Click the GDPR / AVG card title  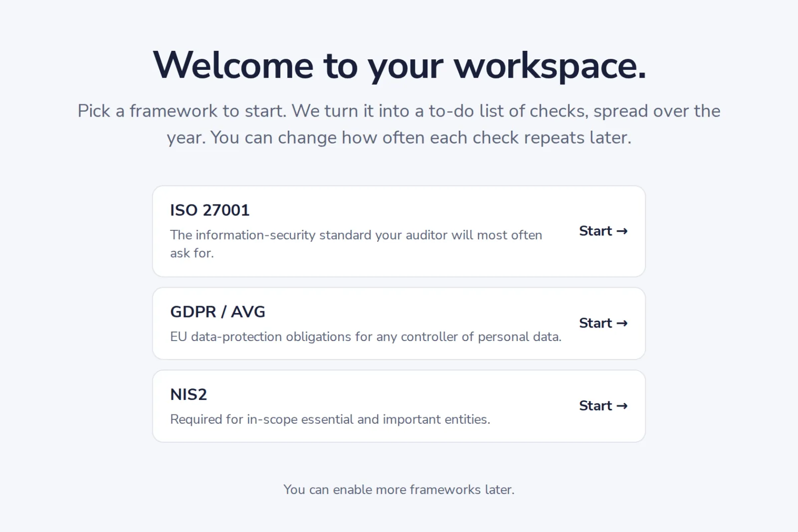click(217, 312)
